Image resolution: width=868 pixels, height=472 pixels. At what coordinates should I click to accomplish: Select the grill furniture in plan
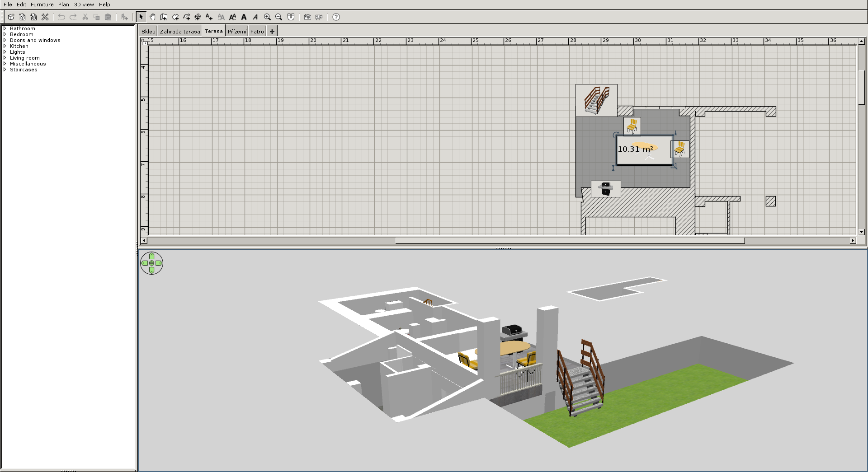[606, 189]
